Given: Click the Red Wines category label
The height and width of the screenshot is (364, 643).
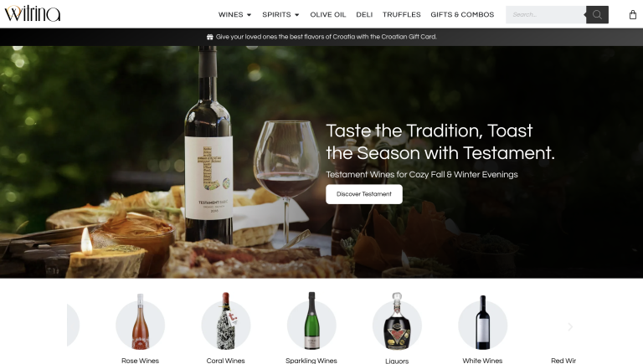Looking at the screenshot, I should [563, 361].
